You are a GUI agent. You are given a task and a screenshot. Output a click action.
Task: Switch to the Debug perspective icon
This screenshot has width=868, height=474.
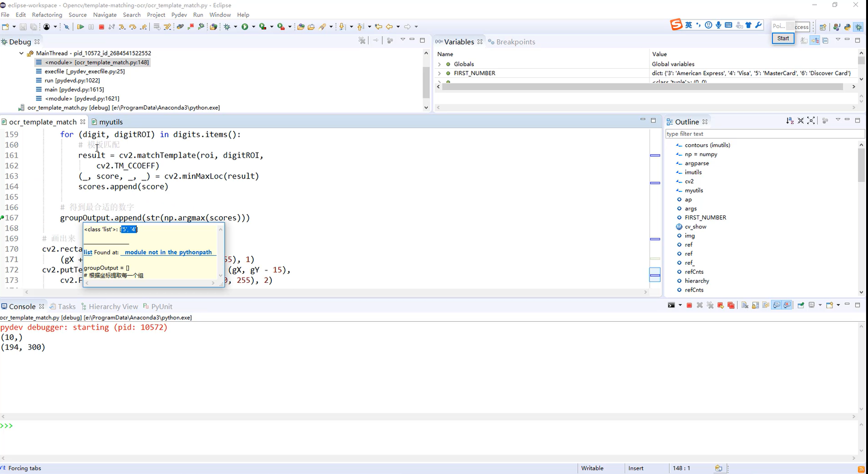(859, 27)
